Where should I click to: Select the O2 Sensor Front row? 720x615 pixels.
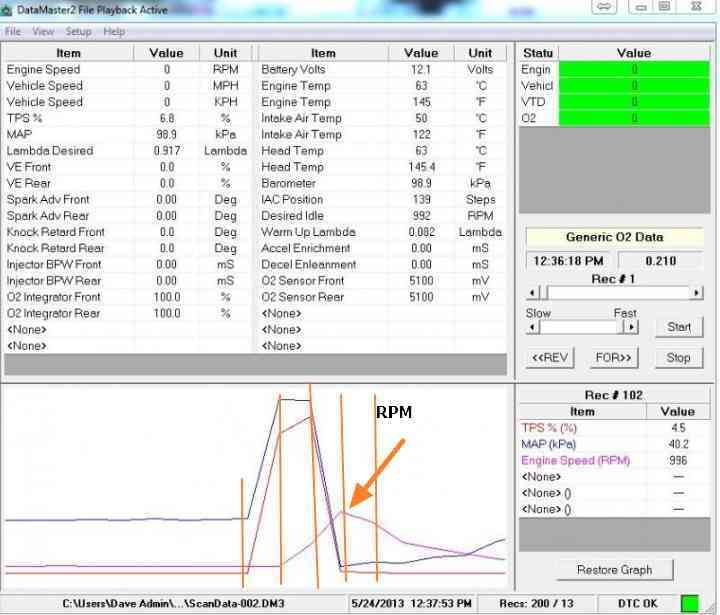pyautogui.click(x=382, y=281)
